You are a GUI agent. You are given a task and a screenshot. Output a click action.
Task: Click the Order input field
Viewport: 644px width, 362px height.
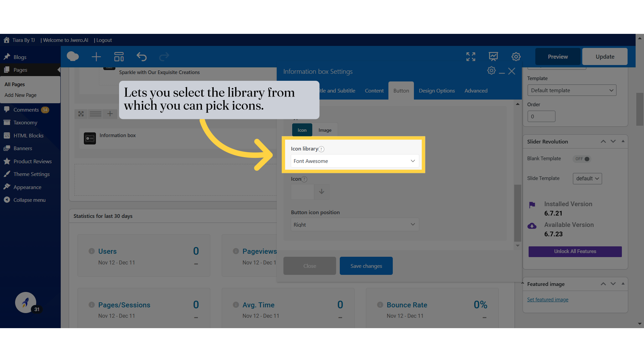click(x=541, y=117)
